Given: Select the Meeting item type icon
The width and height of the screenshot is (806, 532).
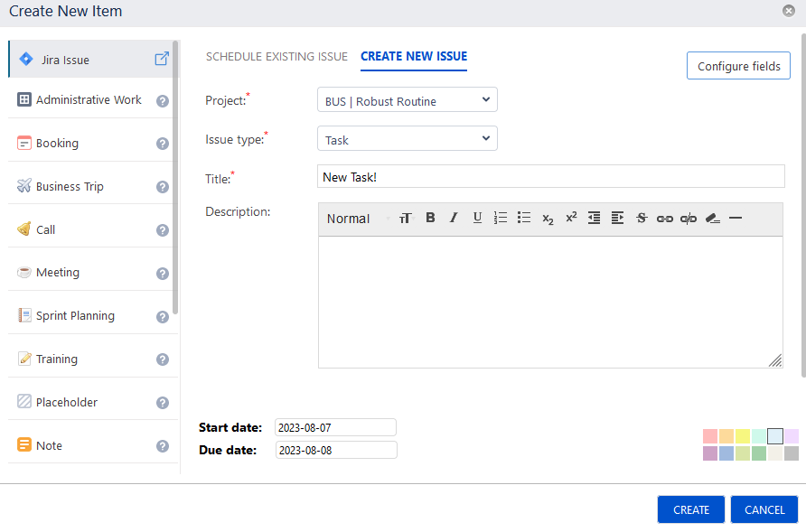Looking at the screenshot, I should coord(26,271).
